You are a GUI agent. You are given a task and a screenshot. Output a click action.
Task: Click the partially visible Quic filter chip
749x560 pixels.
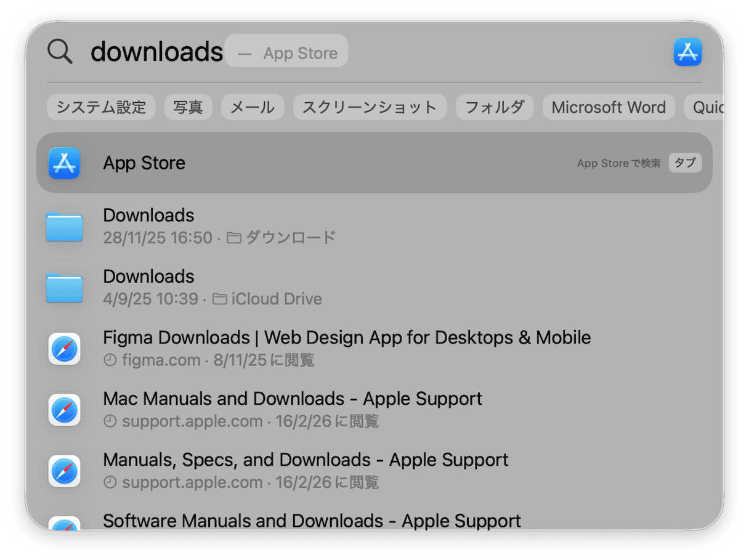[704, 107]
